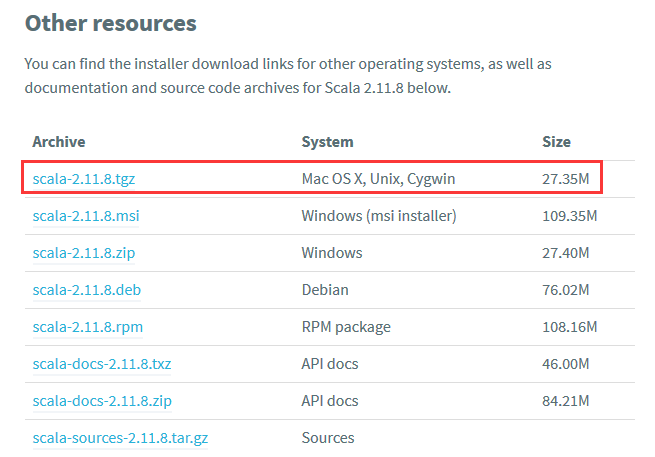
Task: Click the 'RPM package' system cell
Action: [x=346, y=327]
